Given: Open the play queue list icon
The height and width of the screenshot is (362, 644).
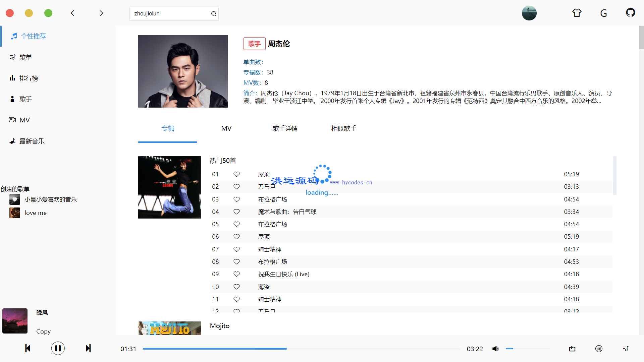Looking at the screenshot, I should (x=626, y=349).
